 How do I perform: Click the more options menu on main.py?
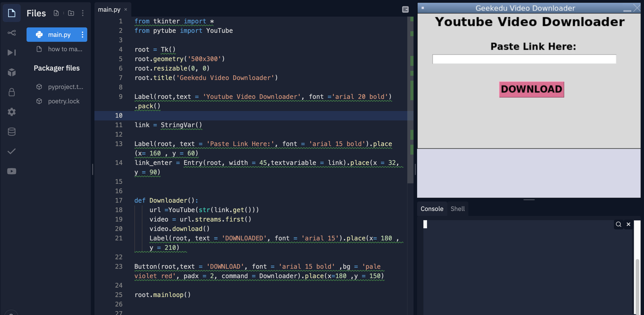pos(82,34)
